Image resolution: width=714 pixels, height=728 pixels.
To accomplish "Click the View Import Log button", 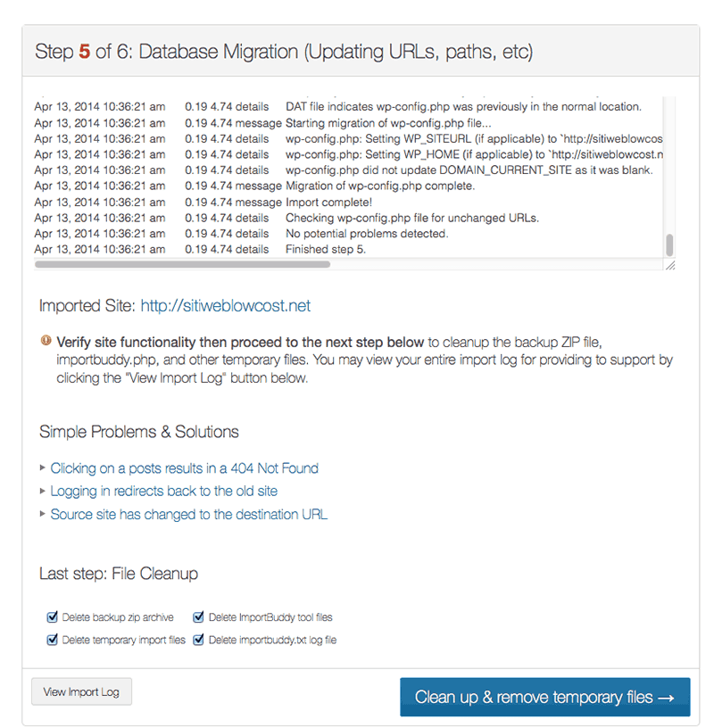I will tap(81, 691).
